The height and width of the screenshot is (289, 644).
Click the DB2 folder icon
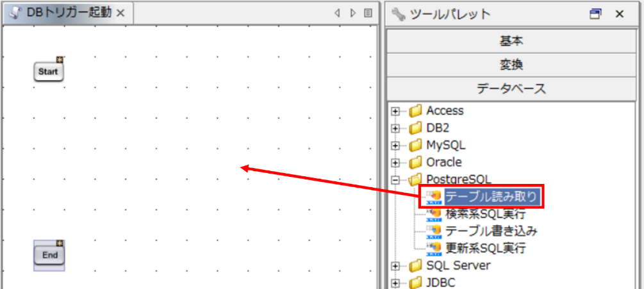click(416, 128)
